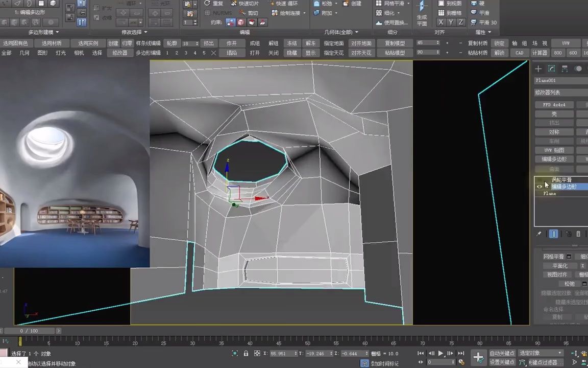Click the 编辑 ribbon tab
The image size is (588, 368).
(x=244, y=32)
